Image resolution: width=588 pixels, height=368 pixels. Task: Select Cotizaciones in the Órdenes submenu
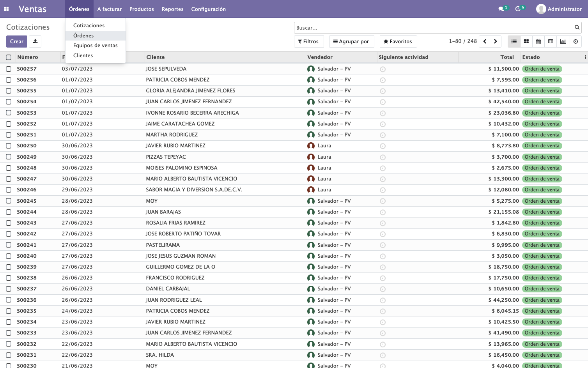[96, 25]
